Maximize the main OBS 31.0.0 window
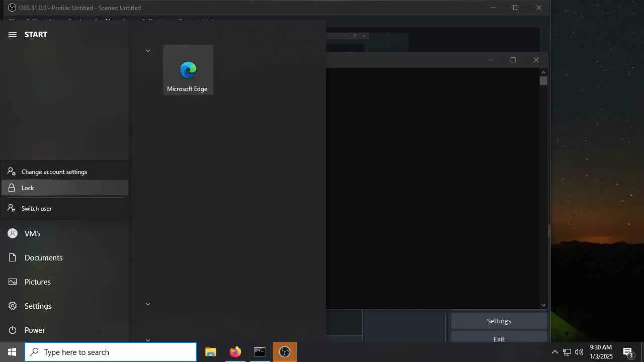 pos(516,8)
